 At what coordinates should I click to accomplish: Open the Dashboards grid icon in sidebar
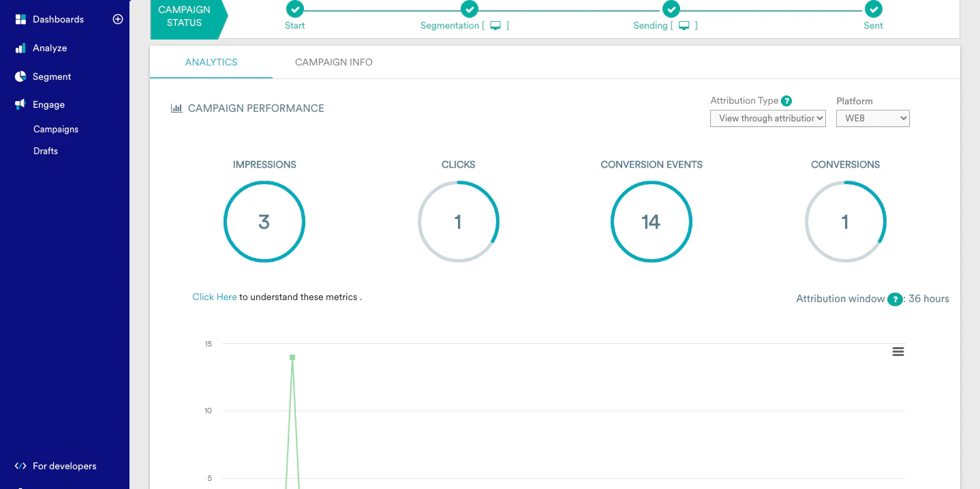20,19
